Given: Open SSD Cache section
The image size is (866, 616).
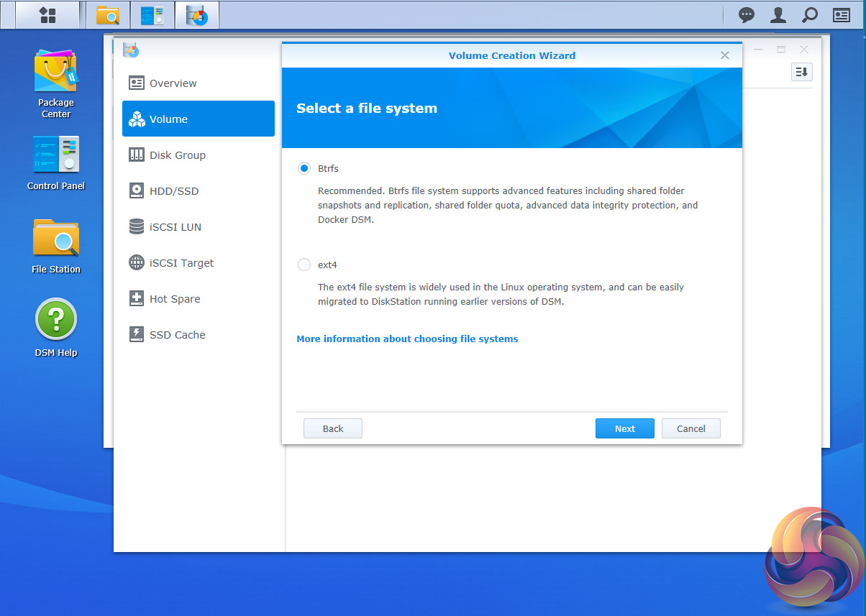Looking at the screenshot, I should coord(199,335).
